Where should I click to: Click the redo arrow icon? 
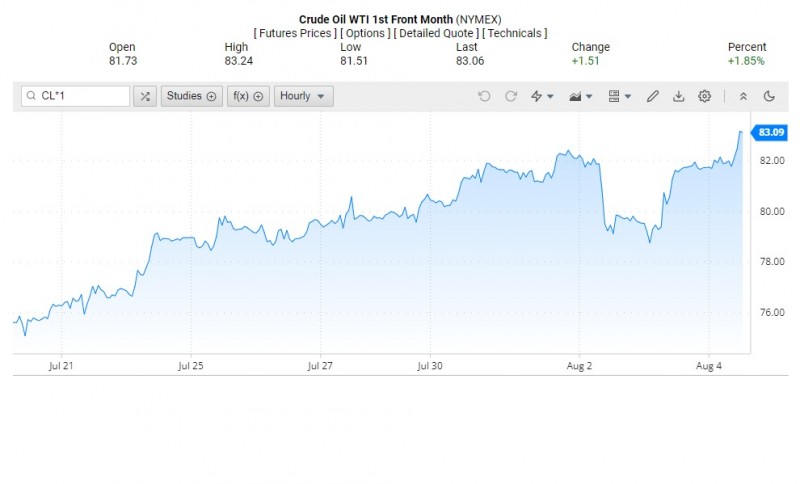[x=511, y=96]
